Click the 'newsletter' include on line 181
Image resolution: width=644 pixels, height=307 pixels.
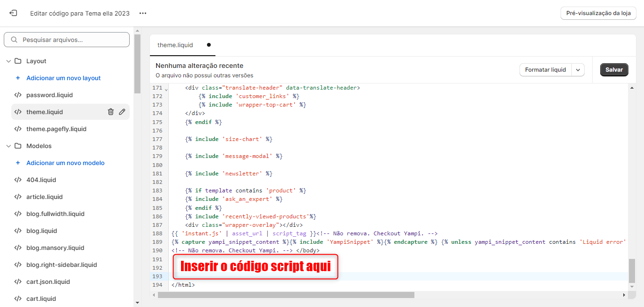229,174
